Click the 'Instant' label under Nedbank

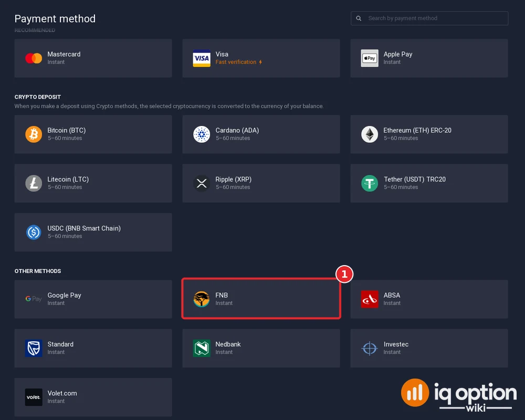point(224,352)
